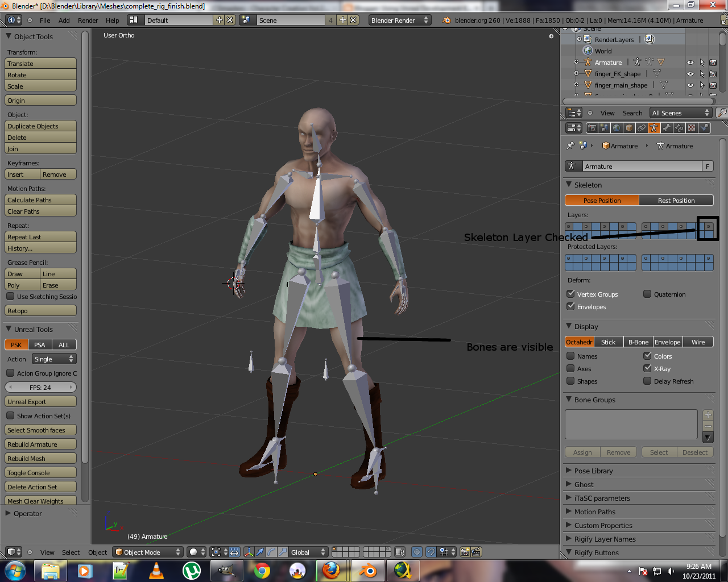The height and width of the screenshot is (582, 728).
Task: Open the Bone Constraints properties tab
Action: click(x=678, y=127)
